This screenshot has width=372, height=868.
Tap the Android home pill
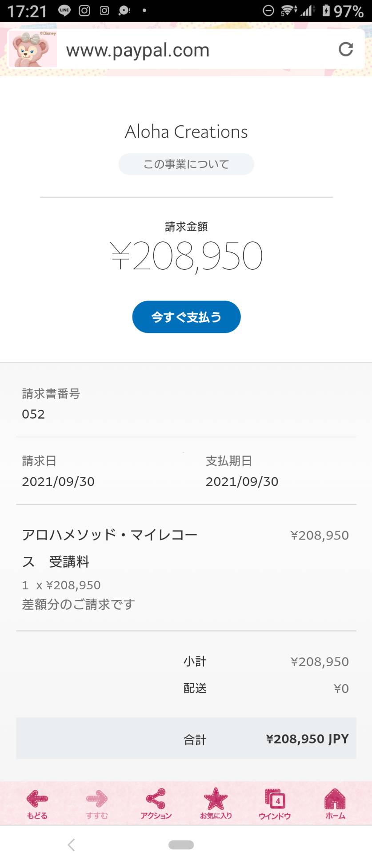[181, 845]
